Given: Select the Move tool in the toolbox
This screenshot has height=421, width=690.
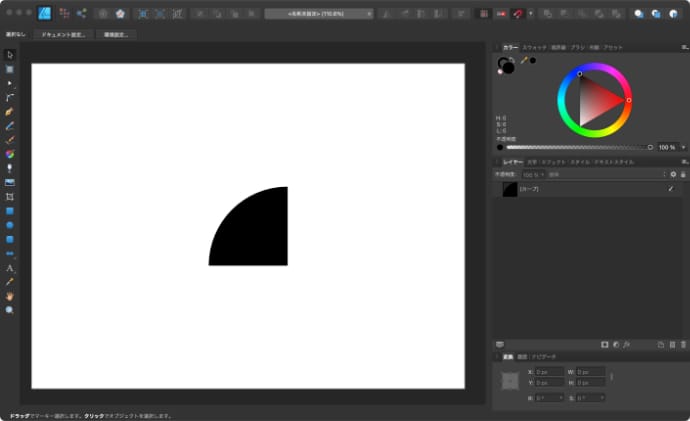Looking at the screenshot, I should coord(10,54).
